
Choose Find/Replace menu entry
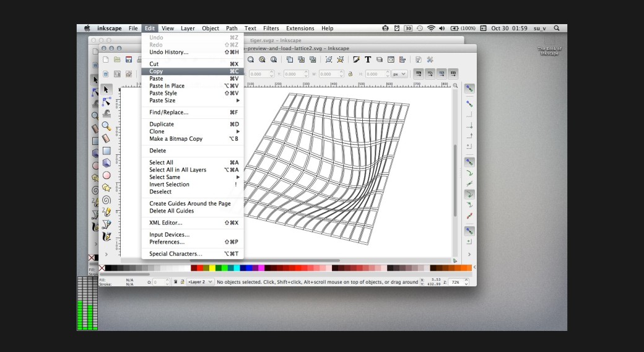[x=192, y=112]
